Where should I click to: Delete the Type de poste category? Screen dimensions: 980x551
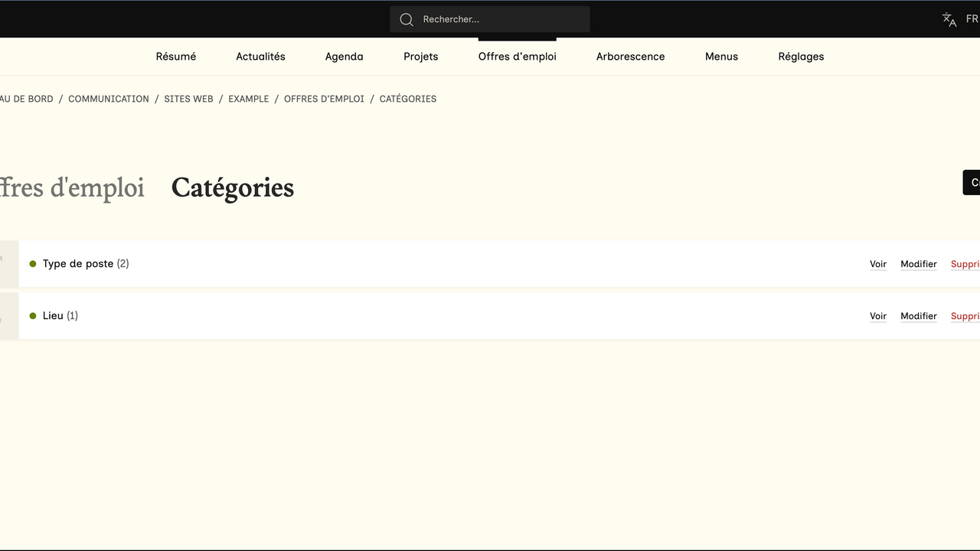point(965,264)
